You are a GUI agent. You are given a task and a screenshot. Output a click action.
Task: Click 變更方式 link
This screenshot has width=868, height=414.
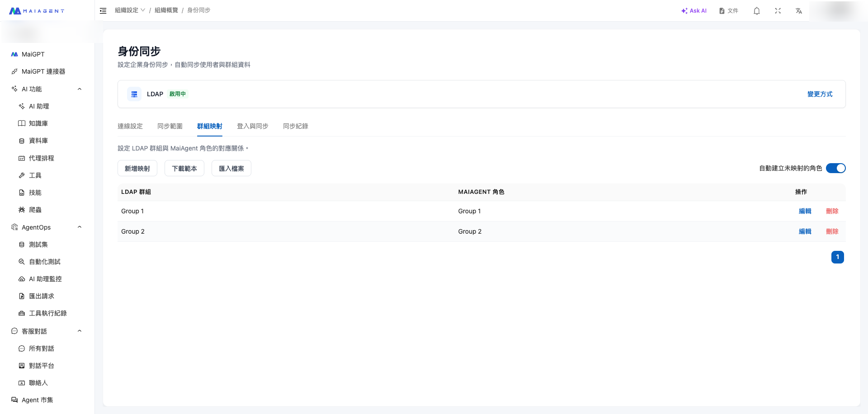(820, 94)
